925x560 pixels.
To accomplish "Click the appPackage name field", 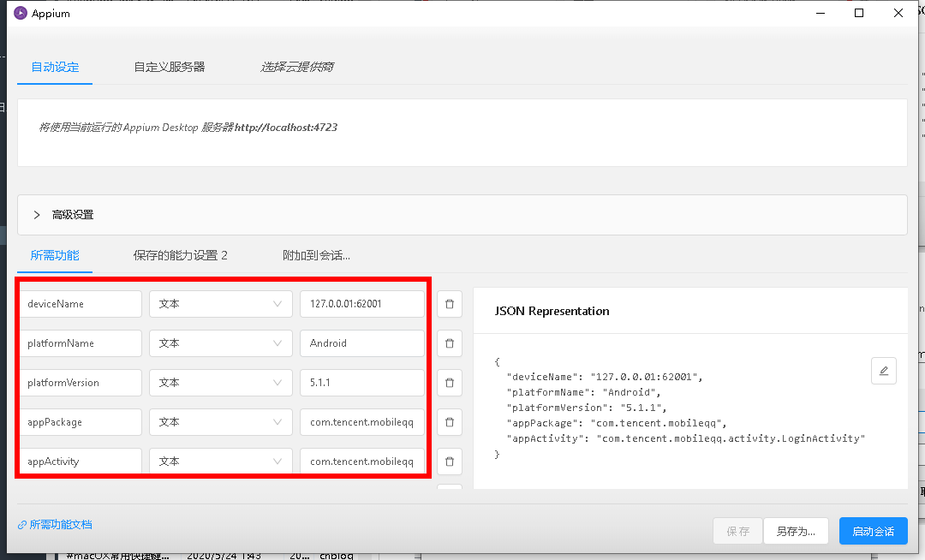I will click(81, 422).
